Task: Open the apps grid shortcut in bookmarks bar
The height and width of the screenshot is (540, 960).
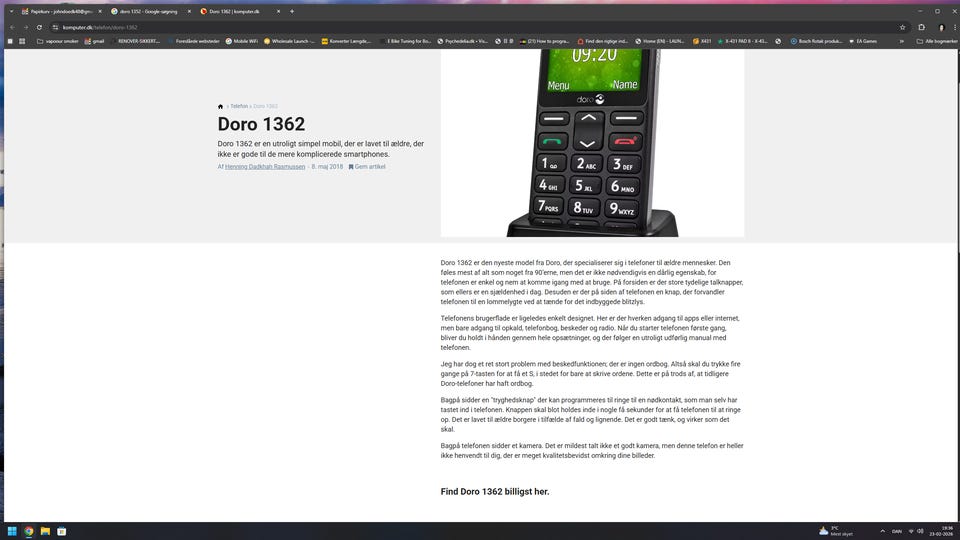Action: click(x=22, y=41)
